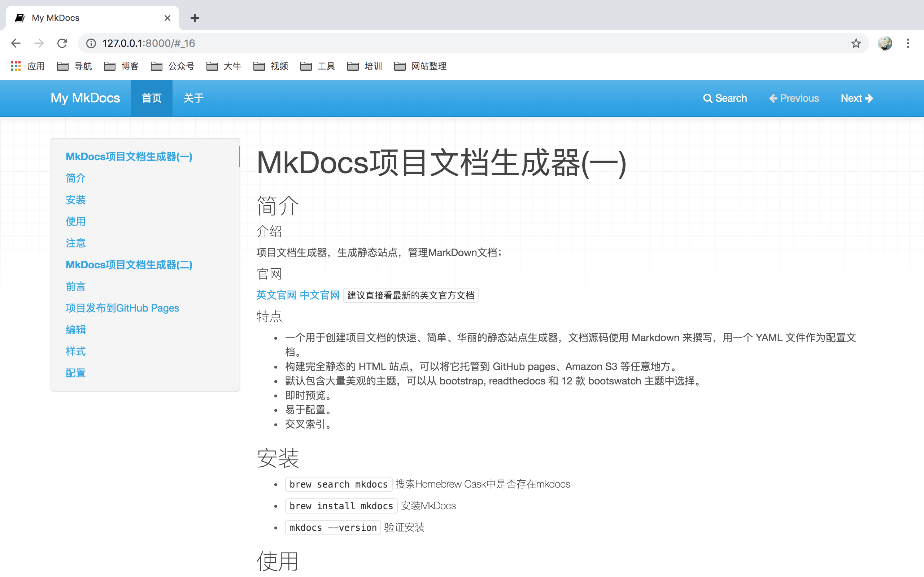Open the Chrome profile avatar menu
This screenshot has width=924, height=577.
tap(885, 43)
